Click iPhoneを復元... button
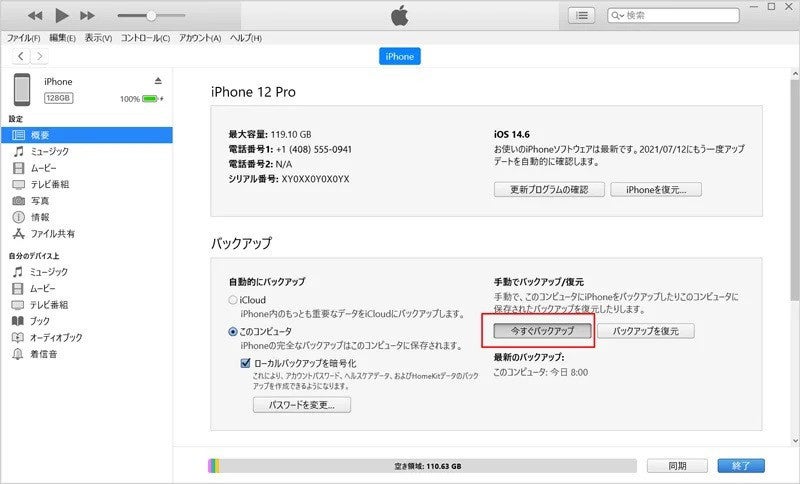The image size is (800, 484). [x=656, y=190]
